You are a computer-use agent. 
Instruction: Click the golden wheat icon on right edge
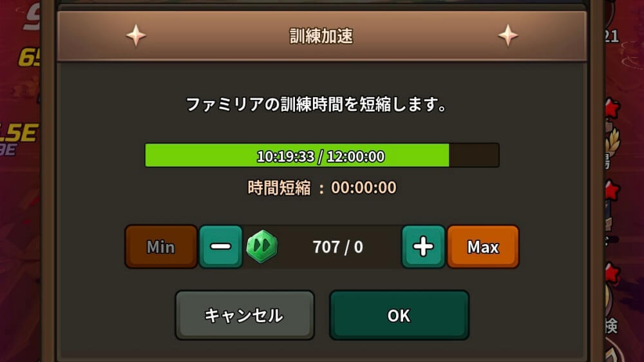(613, 142)
